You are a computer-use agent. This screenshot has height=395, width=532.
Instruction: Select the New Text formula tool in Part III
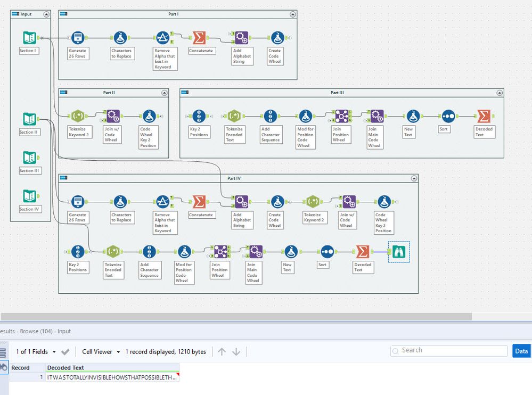[413, 116]
